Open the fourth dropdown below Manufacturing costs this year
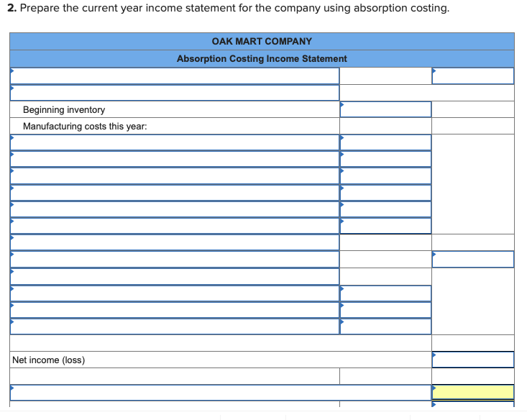 pyautogui.click(x=175, y=193)
